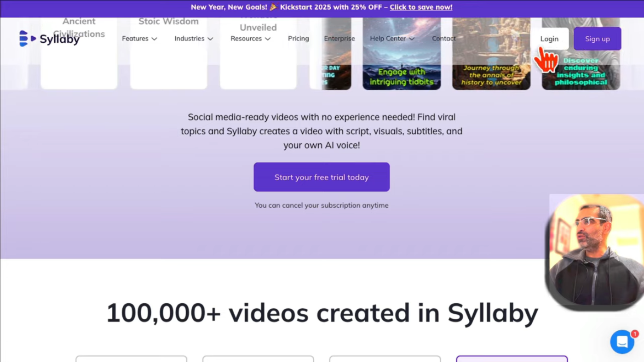Click the Sign up button
Viewport: 644px width, 362px height.
coord(598,39)
